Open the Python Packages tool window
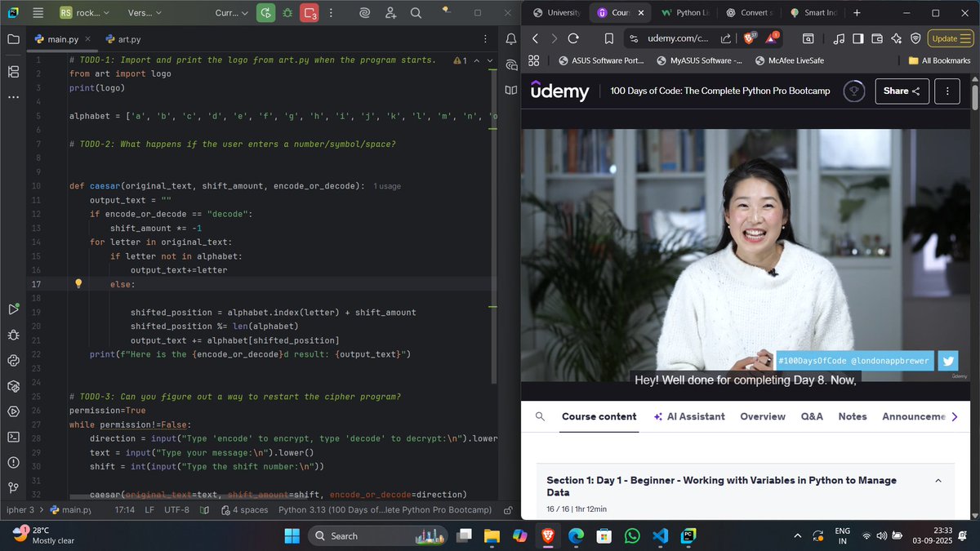The image size is (980, 551). coord(13,385)
